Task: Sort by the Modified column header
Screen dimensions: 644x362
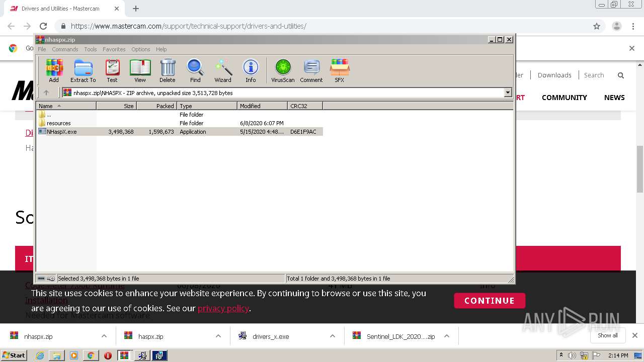Action: coord(263,106)
